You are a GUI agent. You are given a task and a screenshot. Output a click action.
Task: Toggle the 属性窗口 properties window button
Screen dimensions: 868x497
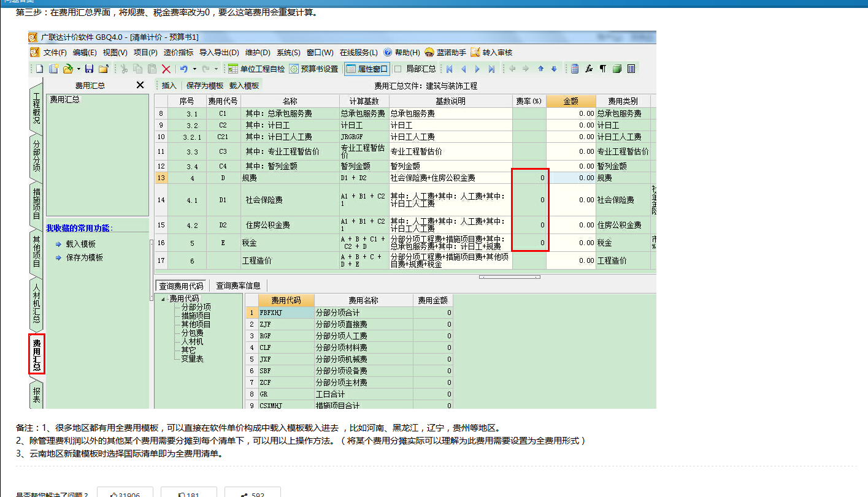click(x=367, y=69)
